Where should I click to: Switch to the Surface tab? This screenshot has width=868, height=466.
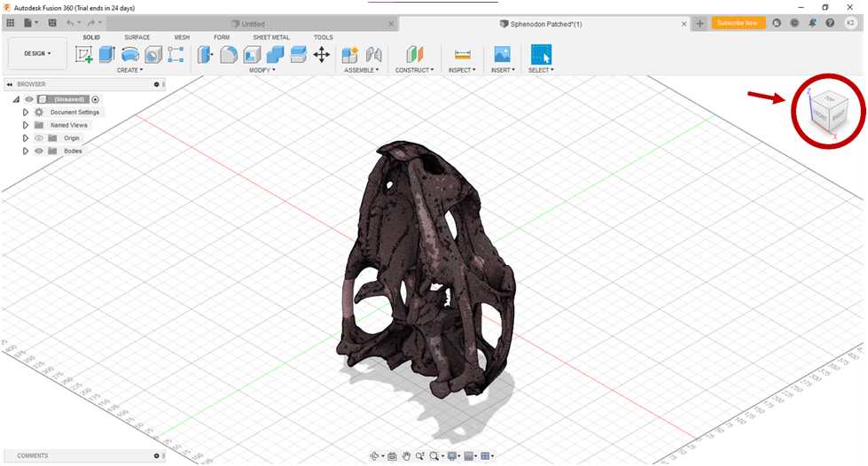click(x=137, y=37)
